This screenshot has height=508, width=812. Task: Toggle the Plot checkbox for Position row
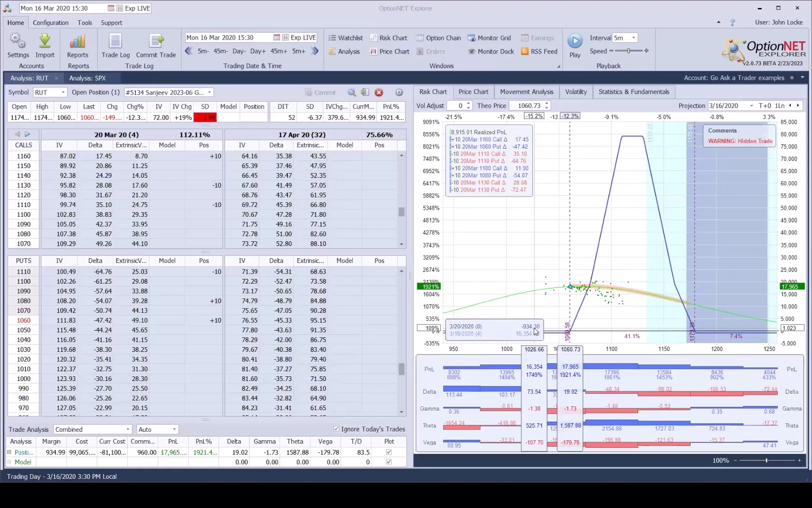pos(389,452)
